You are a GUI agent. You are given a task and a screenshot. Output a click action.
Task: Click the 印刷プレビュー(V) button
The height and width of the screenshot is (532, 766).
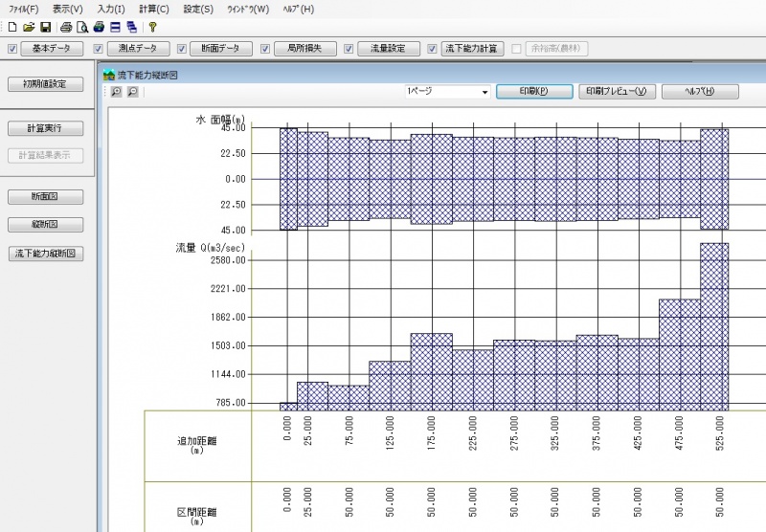click(x=617, y=91)
